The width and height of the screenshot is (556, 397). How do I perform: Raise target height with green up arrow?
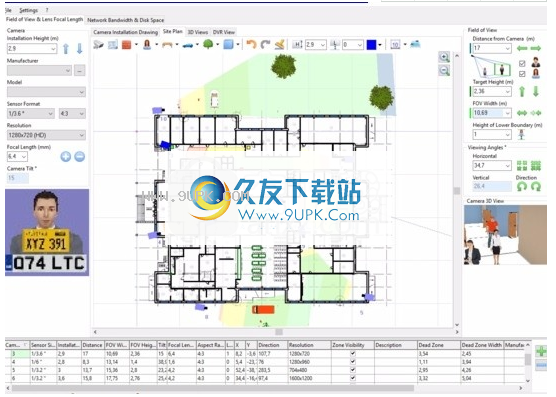pos(522,91)
